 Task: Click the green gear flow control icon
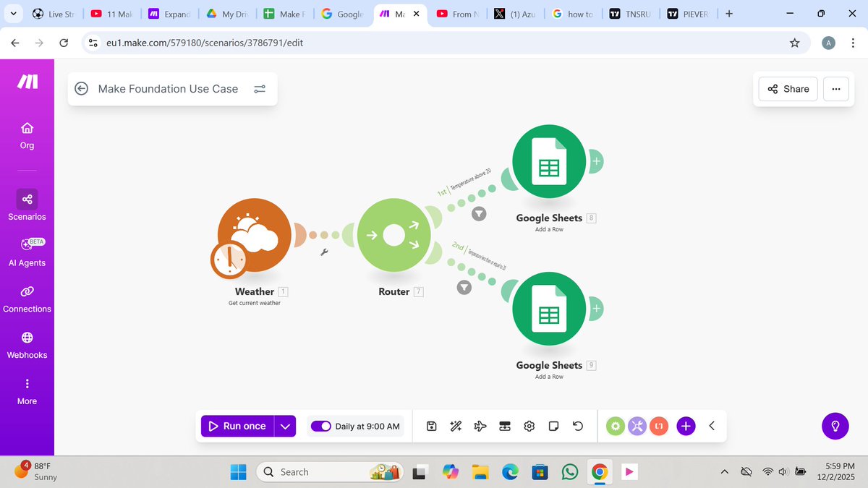[x=616, y=426]
